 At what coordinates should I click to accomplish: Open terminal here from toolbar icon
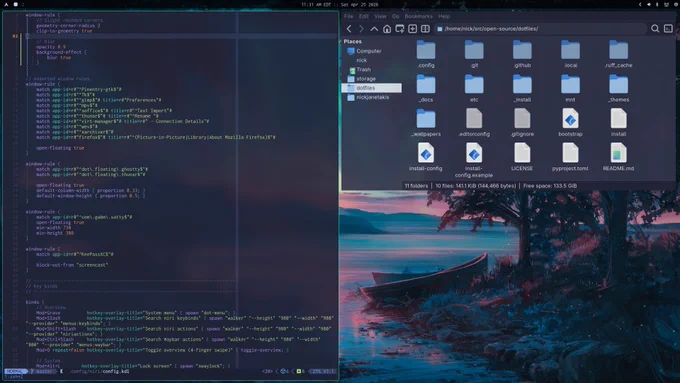coord(668,29)
